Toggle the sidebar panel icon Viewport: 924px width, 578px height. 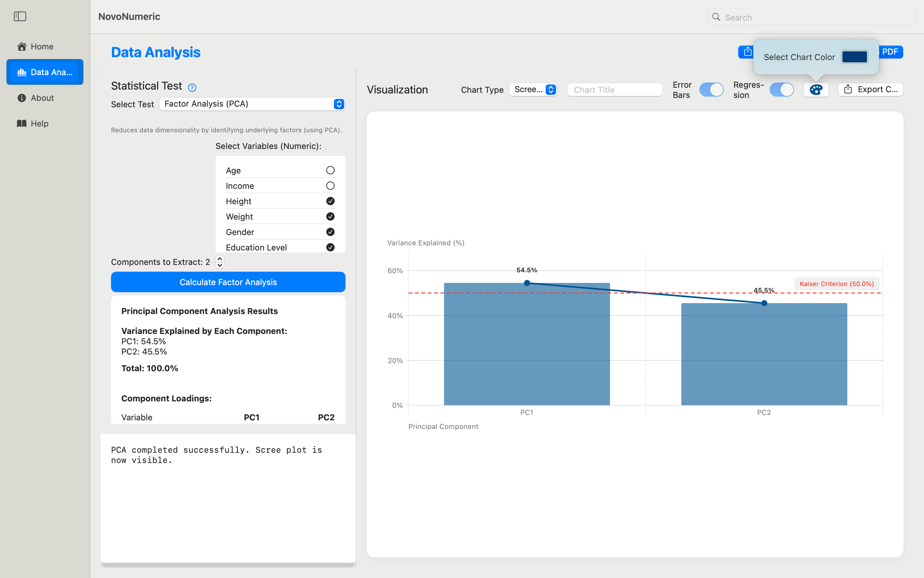point(20,16)
